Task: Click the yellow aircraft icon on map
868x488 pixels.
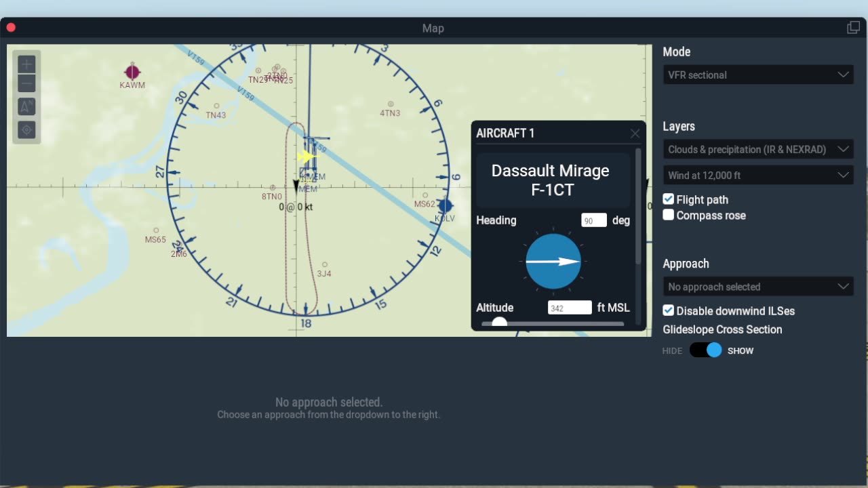Action: click(x=307, y=157)
